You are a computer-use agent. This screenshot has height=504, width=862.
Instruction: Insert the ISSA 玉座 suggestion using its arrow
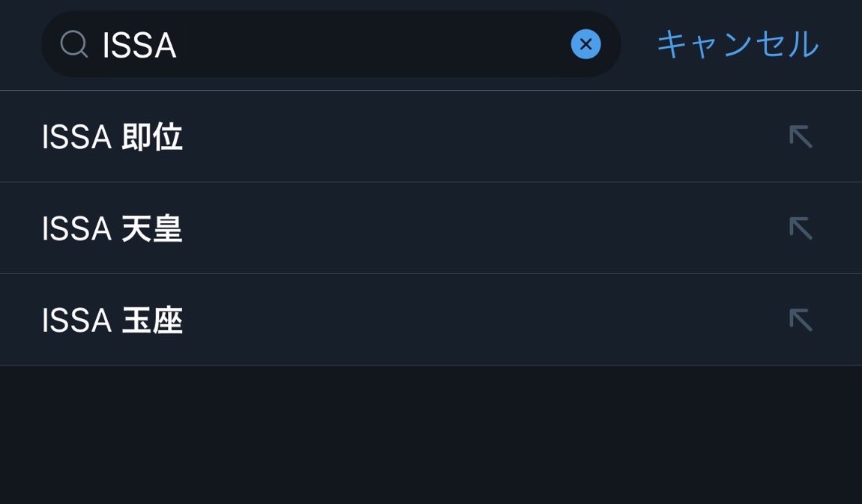(x=801, y=320)
